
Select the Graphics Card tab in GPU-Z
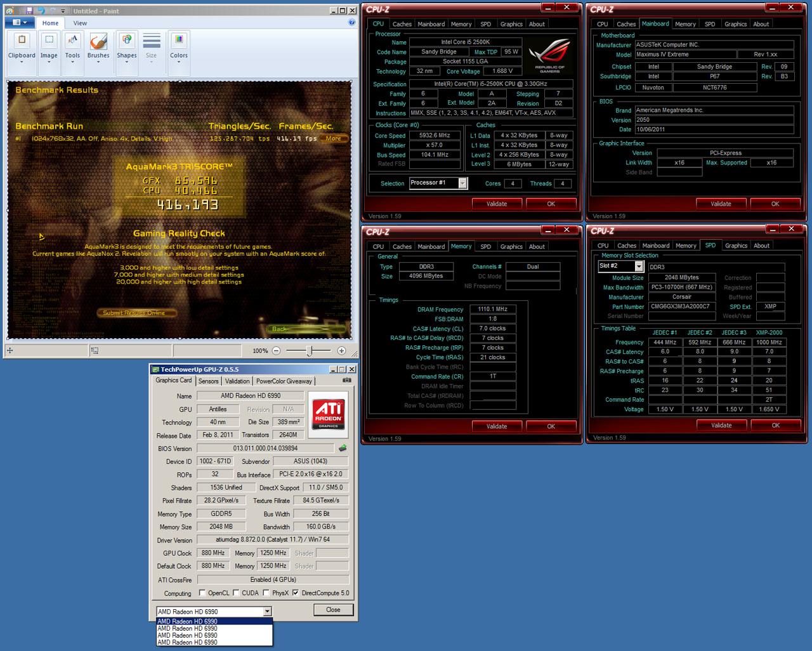click(174, 381)
